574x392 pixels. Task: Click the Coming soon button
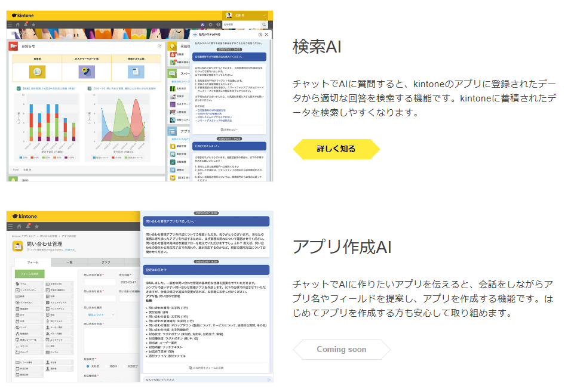[x=342, y=349]
